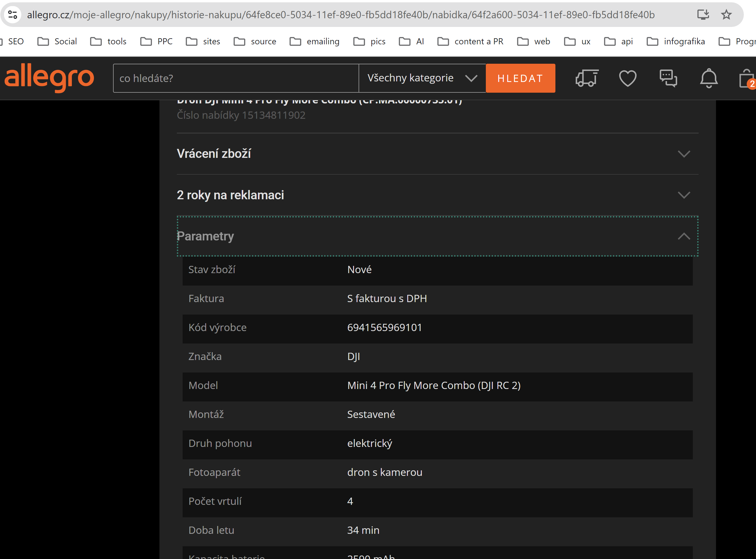This screenshot has height=559, width=756.
Task: Click the Doba letu parameter label
Action: [x=211, y=530]
